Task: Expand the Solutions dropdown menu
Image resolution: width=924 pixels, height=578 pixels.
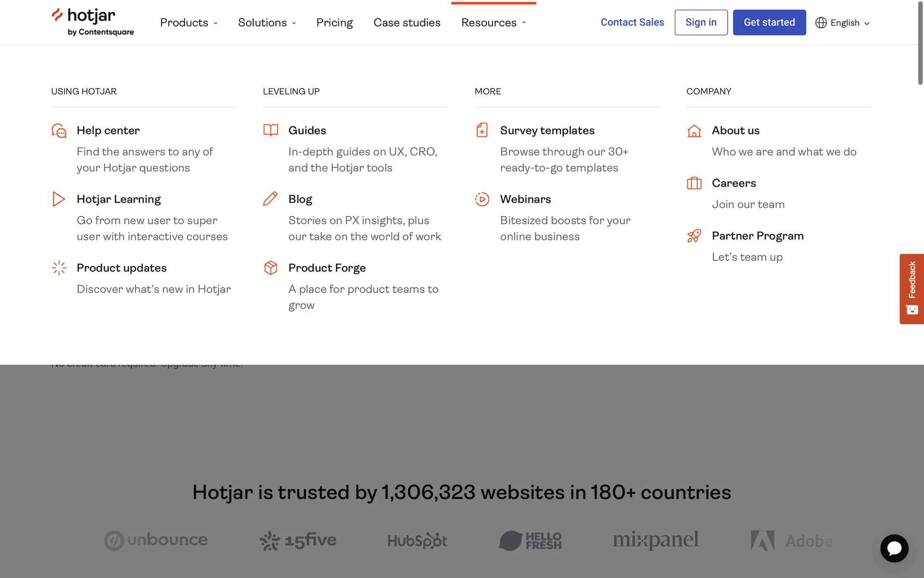Action: 267,23
